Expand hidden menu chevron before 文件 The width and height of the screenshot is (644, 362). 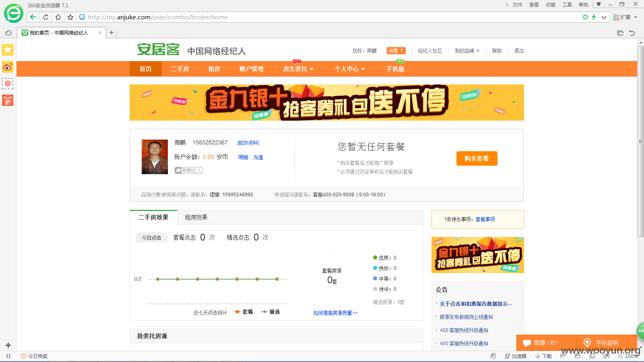[507, 4]
